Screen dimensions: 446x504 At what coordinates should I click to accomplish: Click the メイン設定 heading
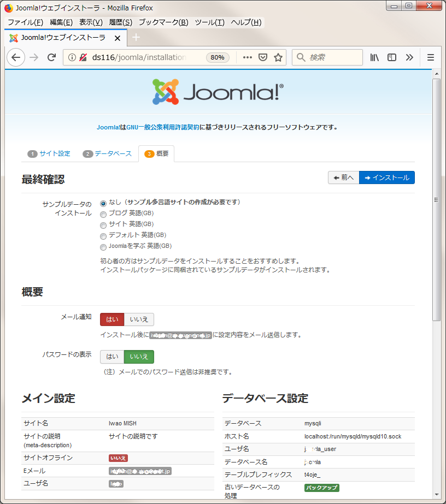pos(49,399)
